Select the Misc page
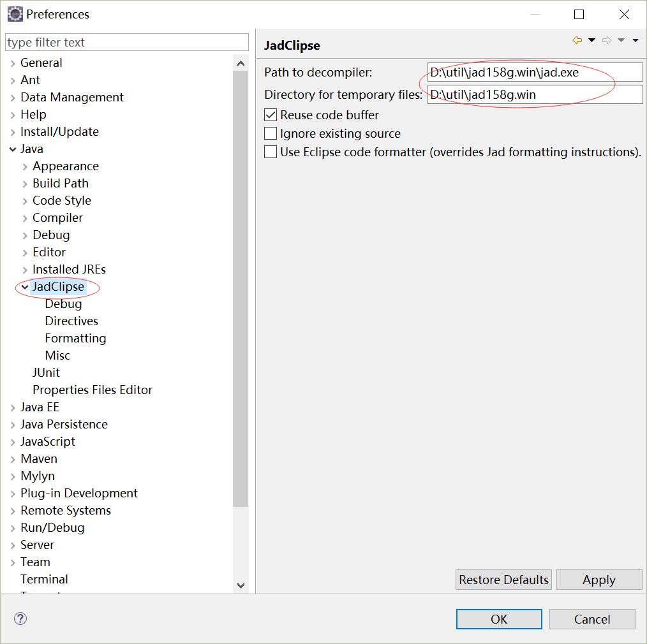Viewport: 647px width, 644px height. 57,355
